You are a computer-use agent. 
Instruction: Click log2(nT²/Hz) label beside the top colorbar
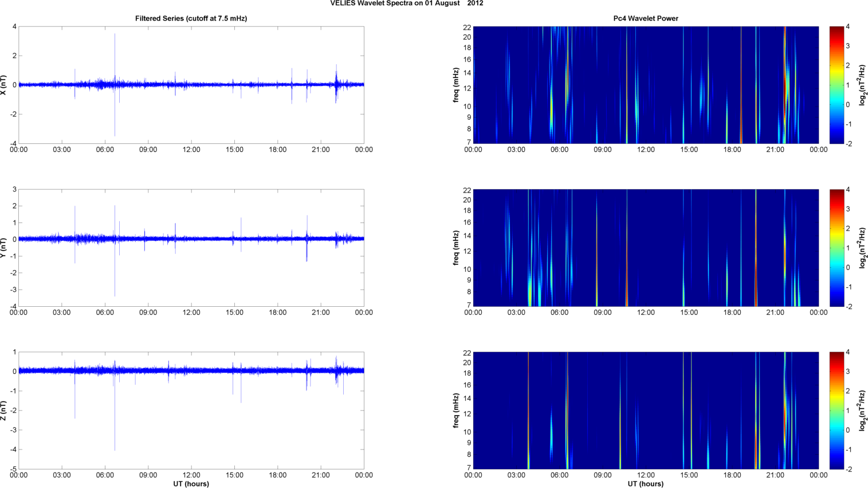pos(863,85)
